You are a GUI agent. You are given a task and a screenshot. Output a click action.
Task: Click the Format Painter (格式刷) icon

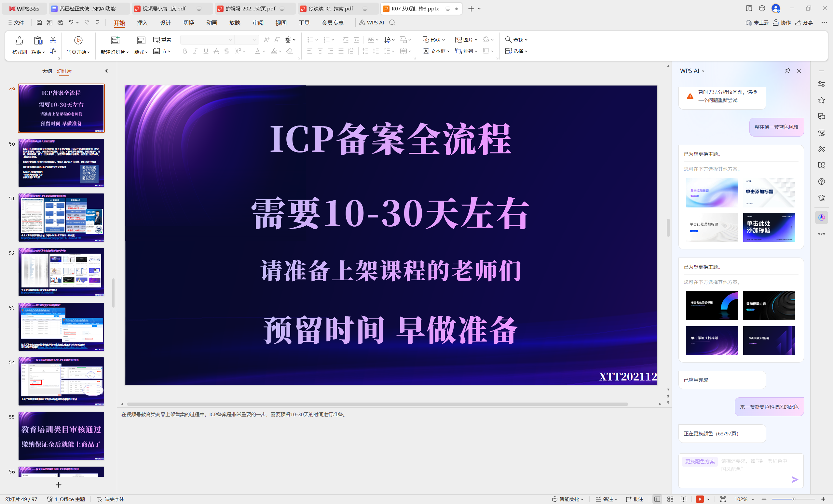(x=19, y=41)
